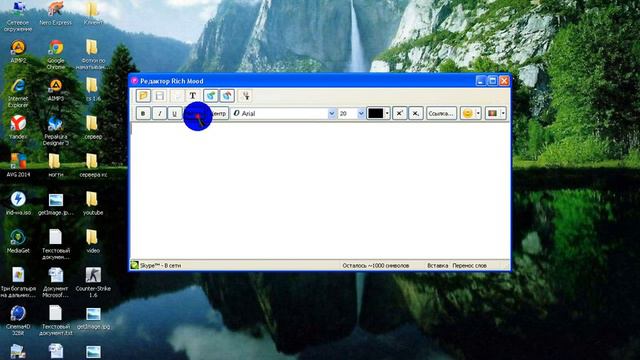Select the Internet Explorer desktop icon
Viewport: 640px width, 360px height.
[18, 93]
